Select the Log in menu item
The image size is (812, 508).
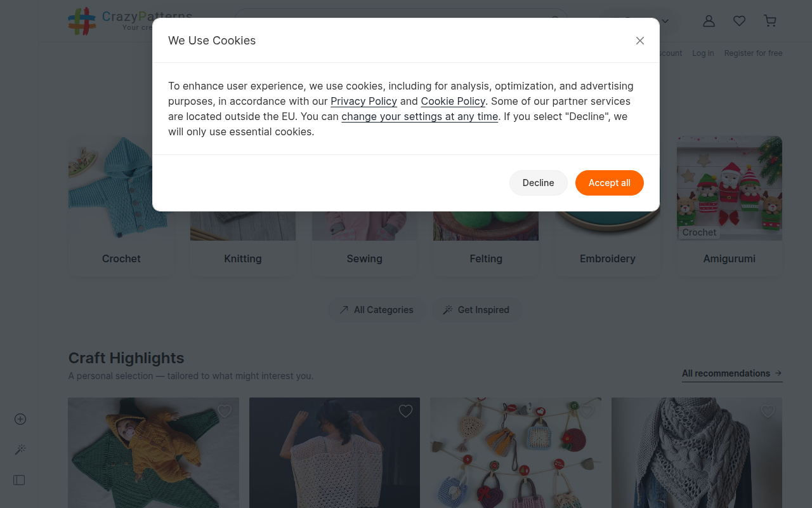pyautogui.click(x=703, y=53)
